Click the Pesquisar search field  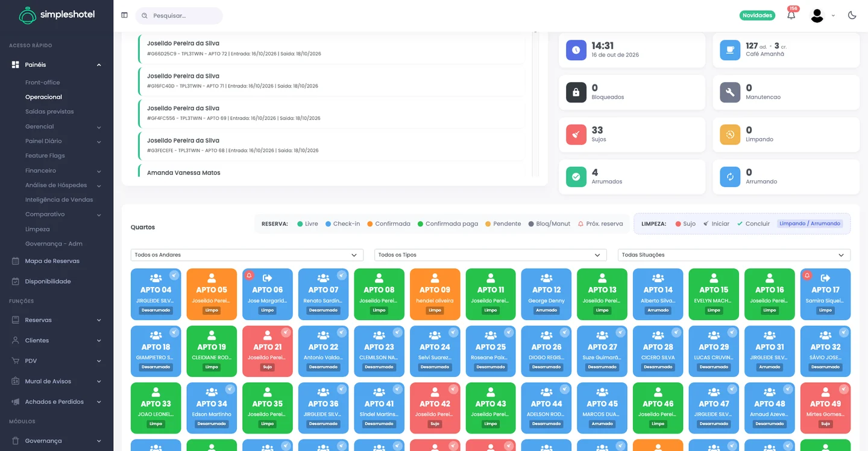tap(179, 16)
